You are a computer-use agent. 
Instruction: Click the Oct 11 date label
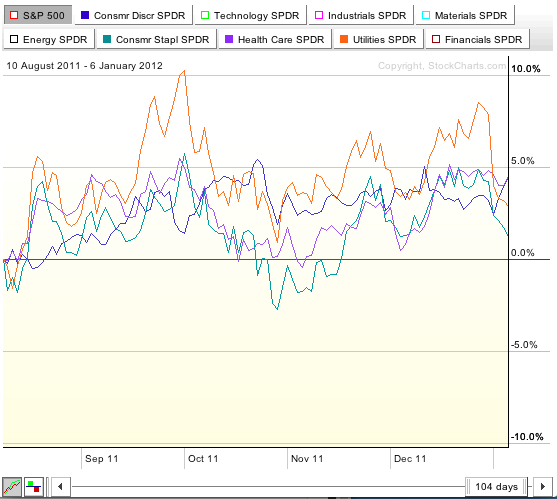tap(203, 459)
